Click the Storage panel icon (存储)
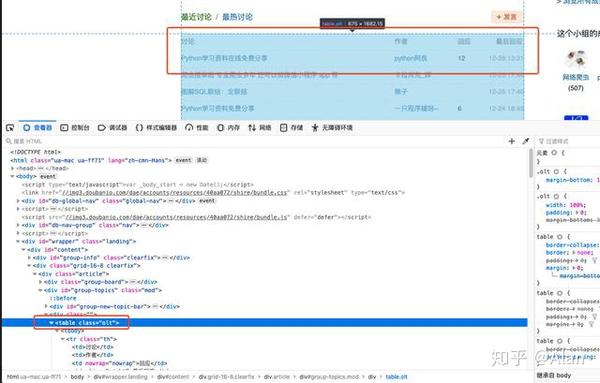This screenshot has height=383, width=600. (x=284, y=128)
